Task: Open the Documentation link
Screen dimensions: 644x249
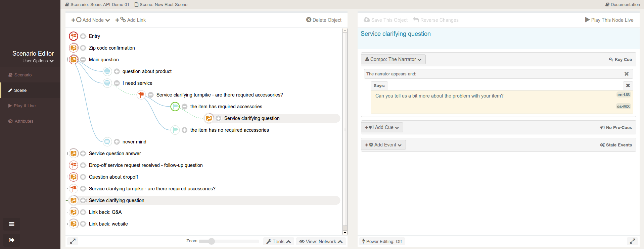Action: click(x=623, y=4)
